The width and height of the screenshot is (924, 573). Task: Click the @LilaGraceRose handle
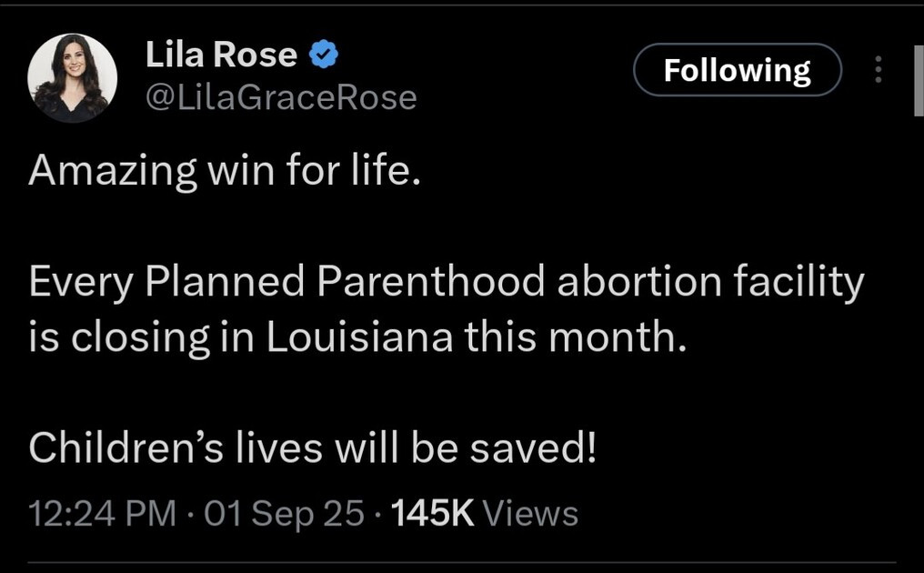(x=281, y=97)
